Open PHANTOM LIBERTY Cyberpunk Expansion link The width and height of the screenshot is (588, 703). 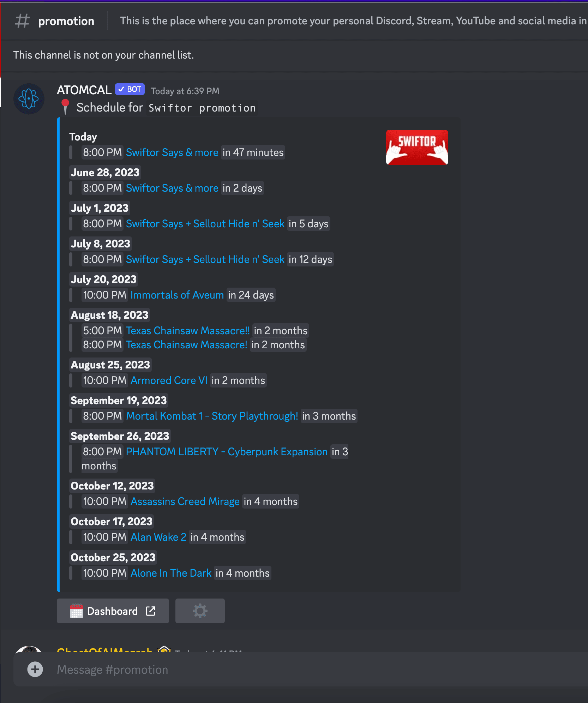click(x=227, y=452)
